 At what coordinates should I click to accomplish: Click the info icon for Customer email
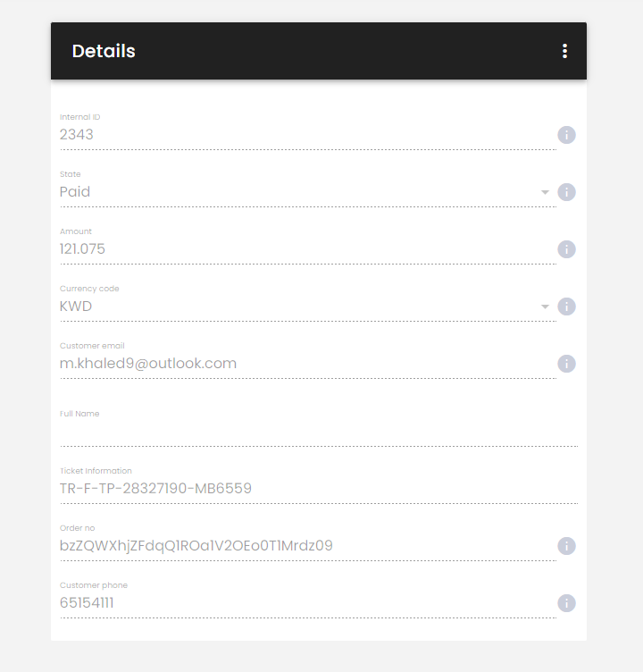[566, 364]
